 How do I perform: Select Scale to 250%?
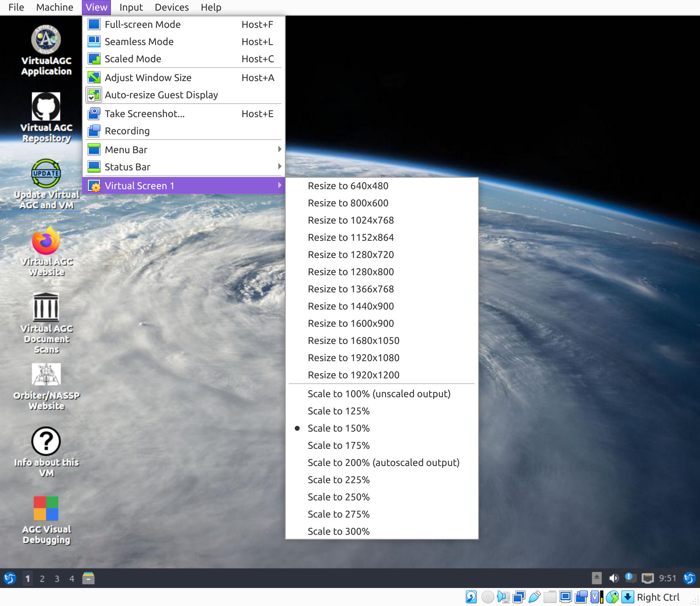pos(382,497)
